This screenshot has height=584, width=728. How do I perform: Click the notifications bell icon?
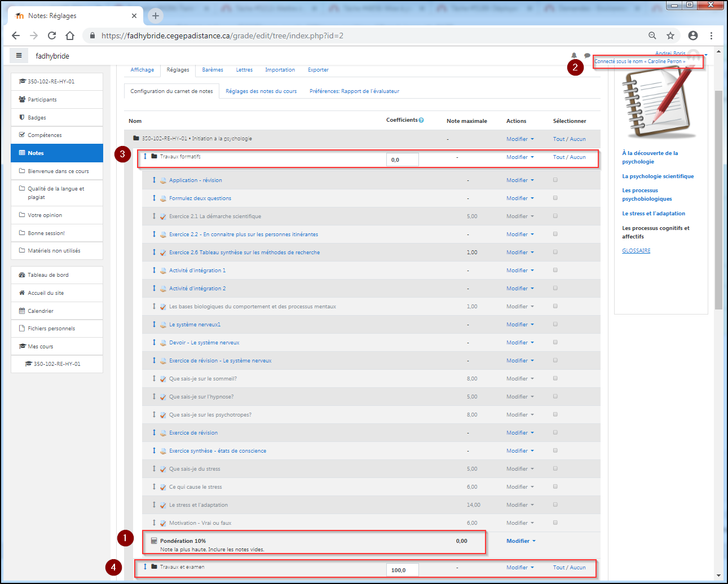point(574,55)
